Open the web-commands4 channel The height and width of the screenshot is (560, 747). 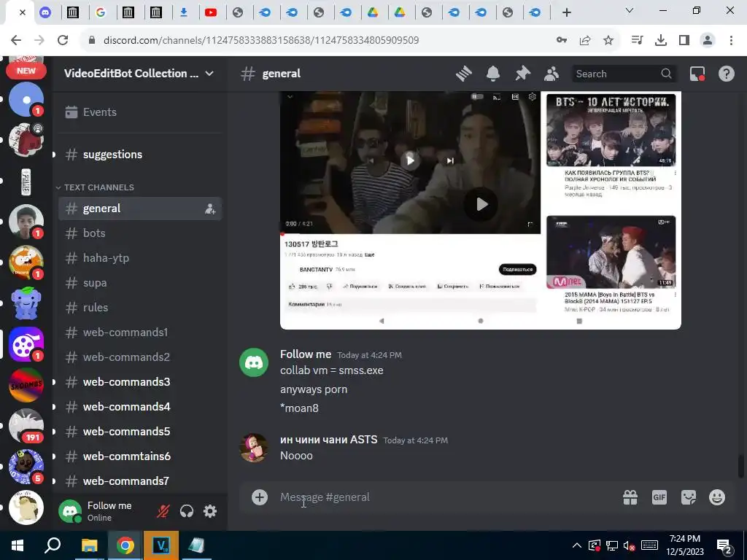pos(139,407)
